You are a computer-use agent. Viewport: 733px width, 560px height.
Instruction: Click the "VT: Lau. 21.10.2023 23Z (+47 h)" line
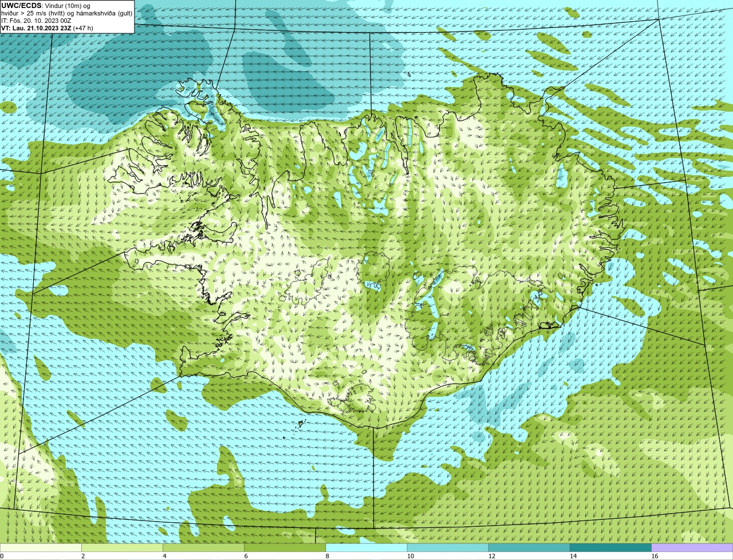[x=47, y=27]
